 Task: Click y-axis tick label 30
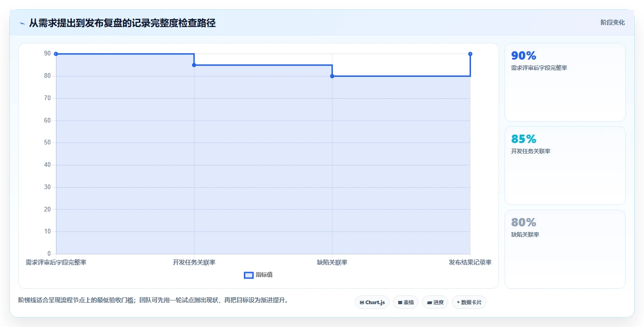tap(47, 187)
